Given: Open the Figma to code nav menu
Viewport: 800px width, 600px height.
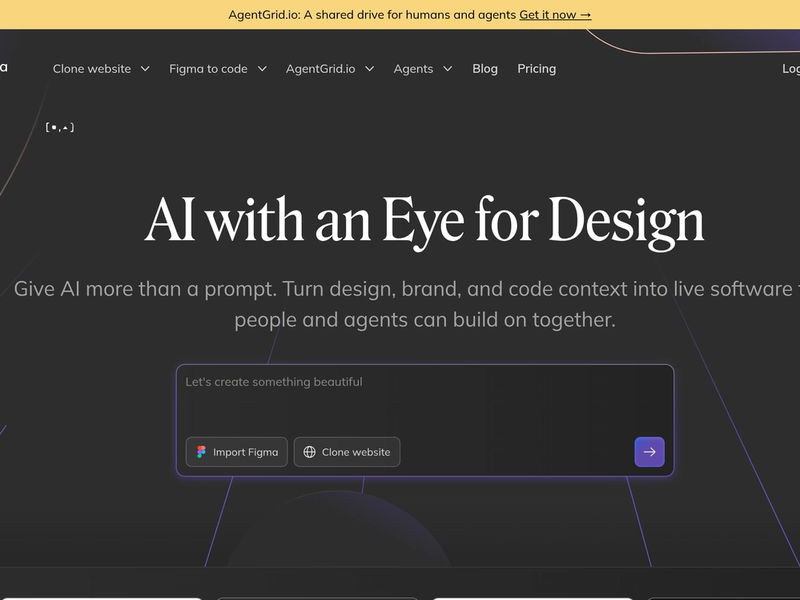Looking at the screenshot, I should pos(218,69).
